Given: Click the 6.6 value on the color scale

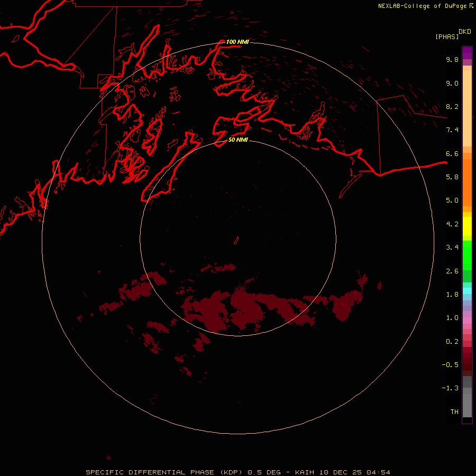Looking at the screenshot, I should click(x=452, y=153).
